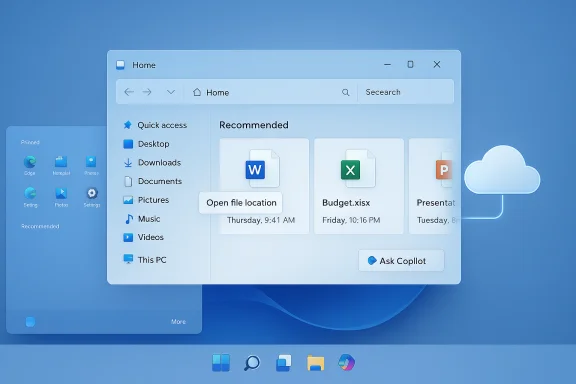Open the Word document icon under Recommended
Screen dimensions: 576x384
click(262, 169)
